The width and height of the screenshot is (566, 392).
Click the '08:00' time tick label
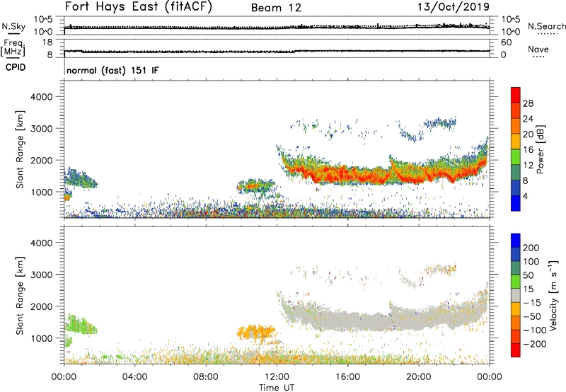pyautogui.click(x=206, y=377)
